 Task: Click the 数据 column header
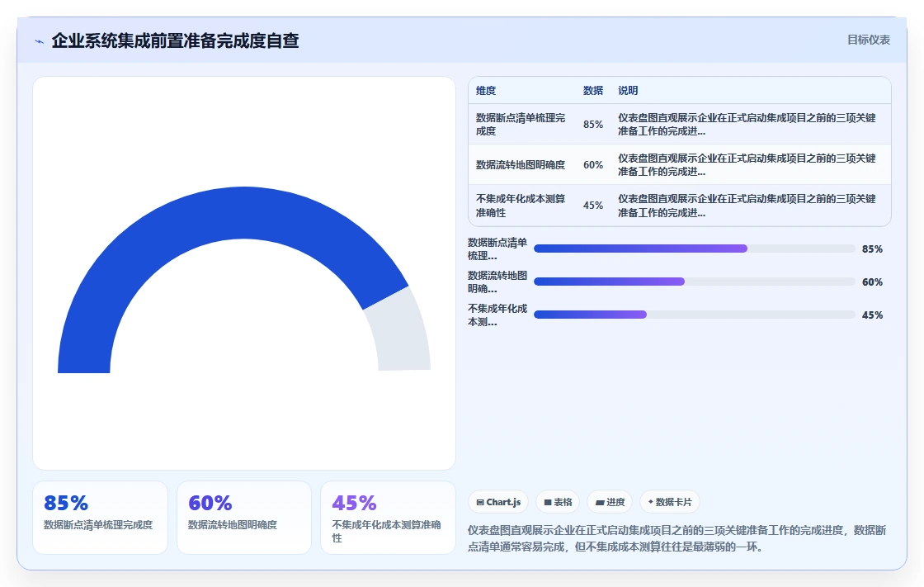[593, 90]
